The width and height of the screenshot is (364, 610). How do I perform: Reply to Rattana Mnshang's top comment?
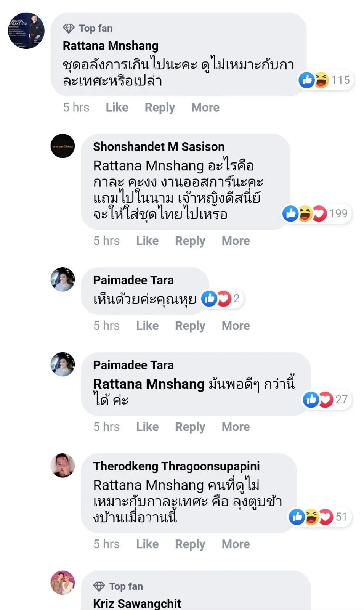tap(160, 108)
